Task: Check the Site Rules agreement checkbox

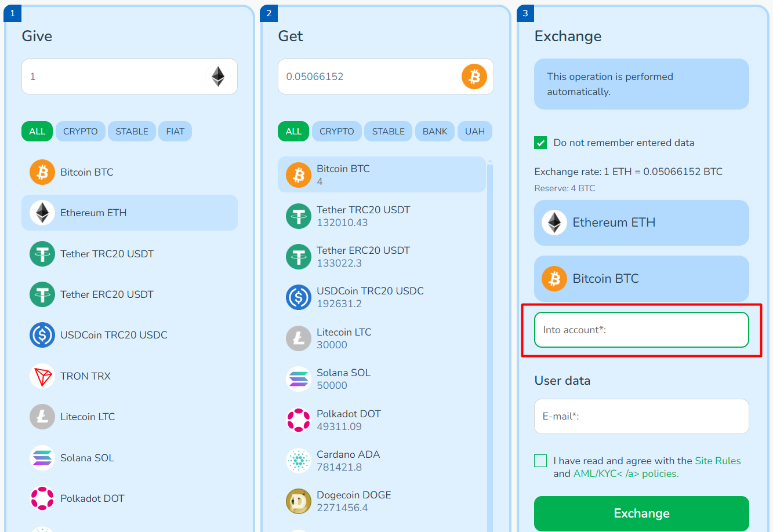Action: pyautogui.click(x=540, y=461)
